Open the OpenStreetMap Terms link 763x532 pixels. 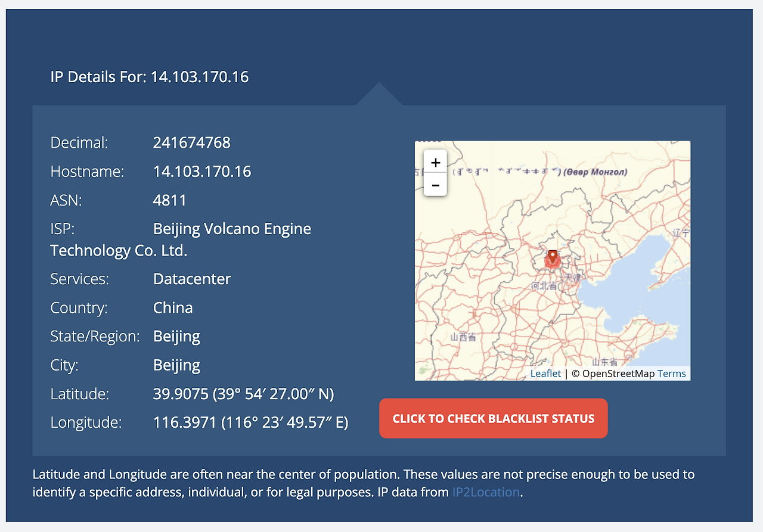pyautogui.click(x=672, y=374)
